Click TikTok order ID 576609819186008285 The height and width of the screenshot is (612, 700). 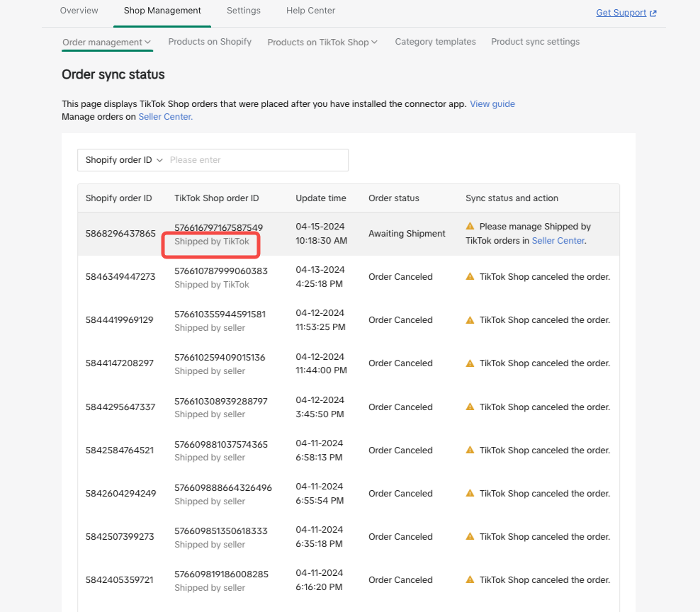[x=222, y=574]
